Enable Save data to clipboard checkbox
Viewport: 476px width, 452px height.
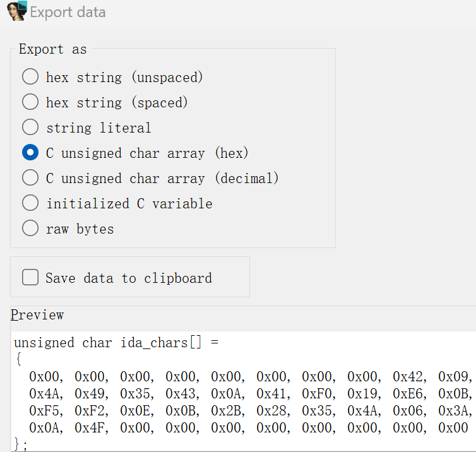[x=30, y=278]
